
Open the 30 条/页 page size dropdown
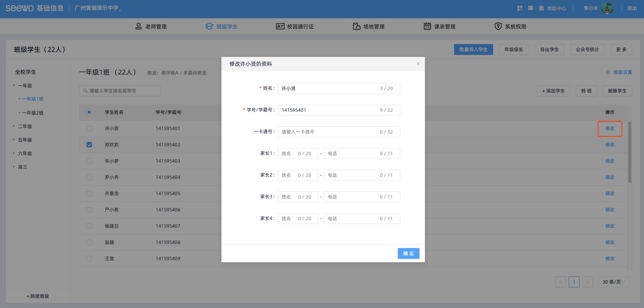613,282
